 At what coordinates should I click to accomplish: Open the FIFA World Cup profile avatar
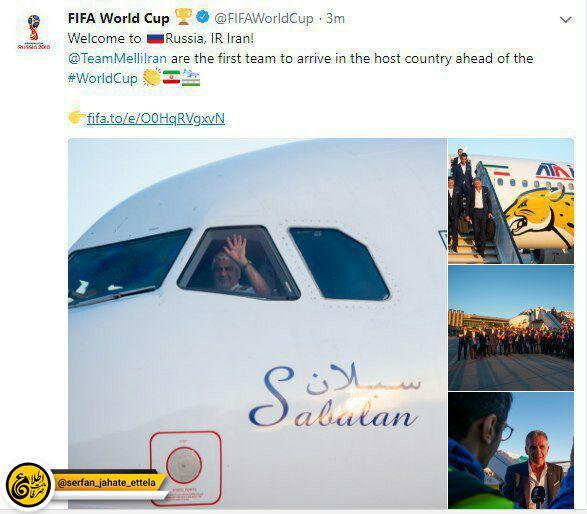(x=33, y=32)
